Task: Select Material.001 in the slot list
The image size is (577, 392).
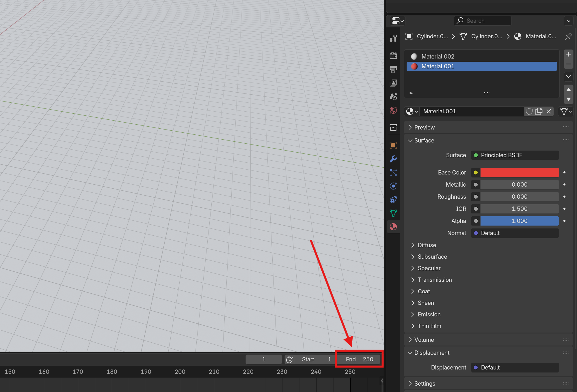Action: pyautogui.click(x=482, y=66)
